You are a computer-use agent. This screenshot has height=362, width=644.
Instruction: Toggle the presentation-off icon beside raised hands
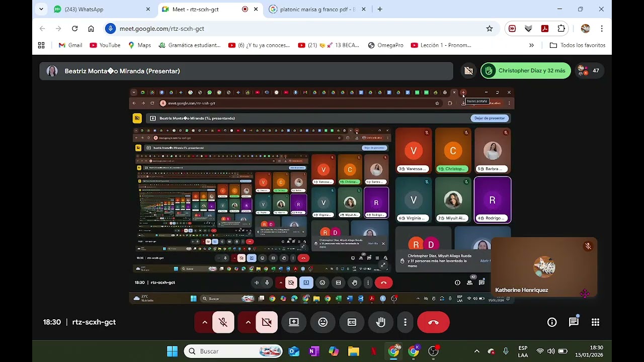pyautogui.click(x=468, y=71)
